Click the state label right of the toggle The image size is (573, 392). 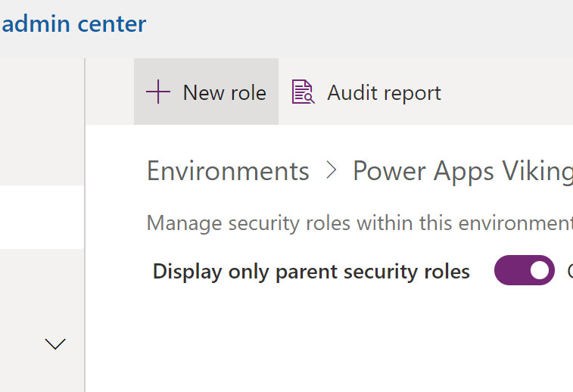[x=568, y=271]
